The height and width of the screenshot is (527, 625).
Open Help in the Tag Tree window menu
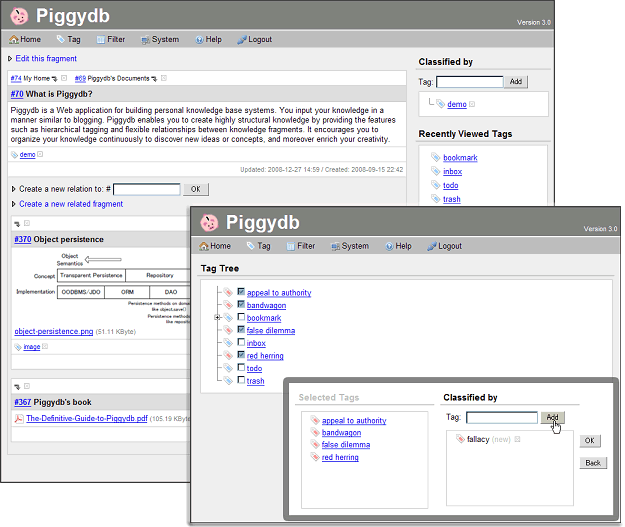click(x=399, y=246)
